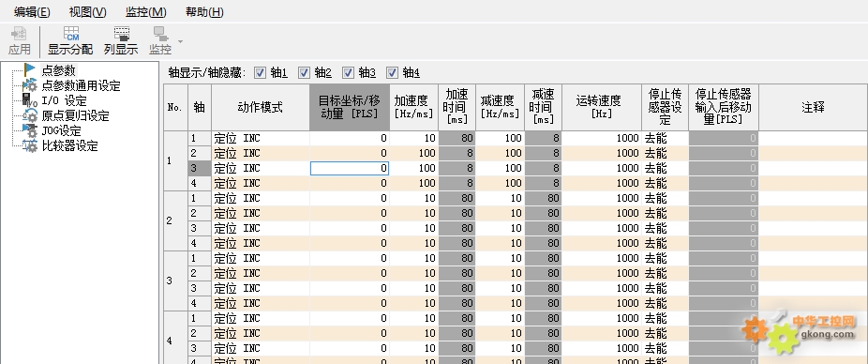Open the 帮助(H) menu
The image size is (868, 364).
[204, 11]
